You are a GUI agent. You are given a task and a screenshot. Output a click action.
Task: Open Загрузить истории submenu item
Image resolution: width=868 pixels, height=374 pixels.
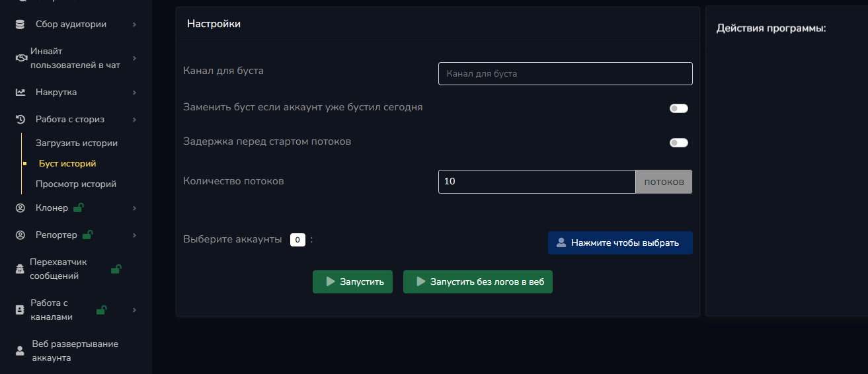pos(76,143)
